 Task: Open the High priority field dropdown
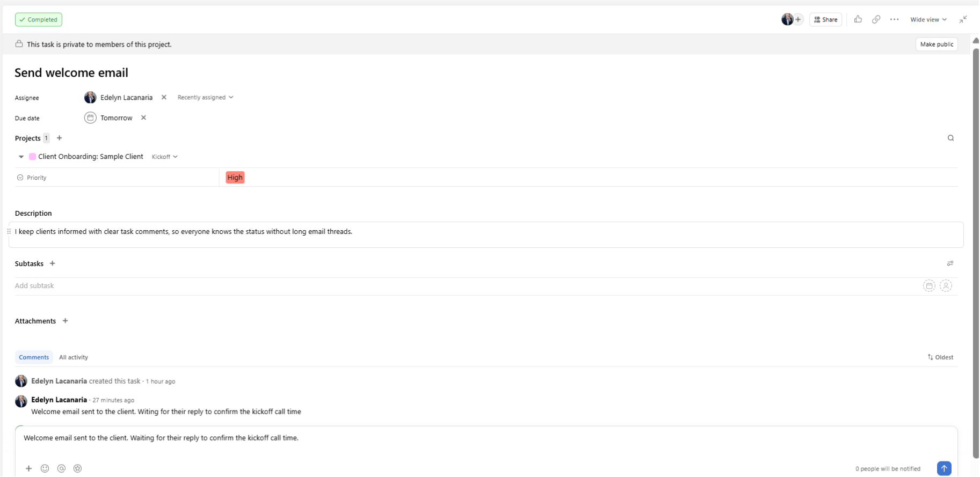(x=235, y=178)
